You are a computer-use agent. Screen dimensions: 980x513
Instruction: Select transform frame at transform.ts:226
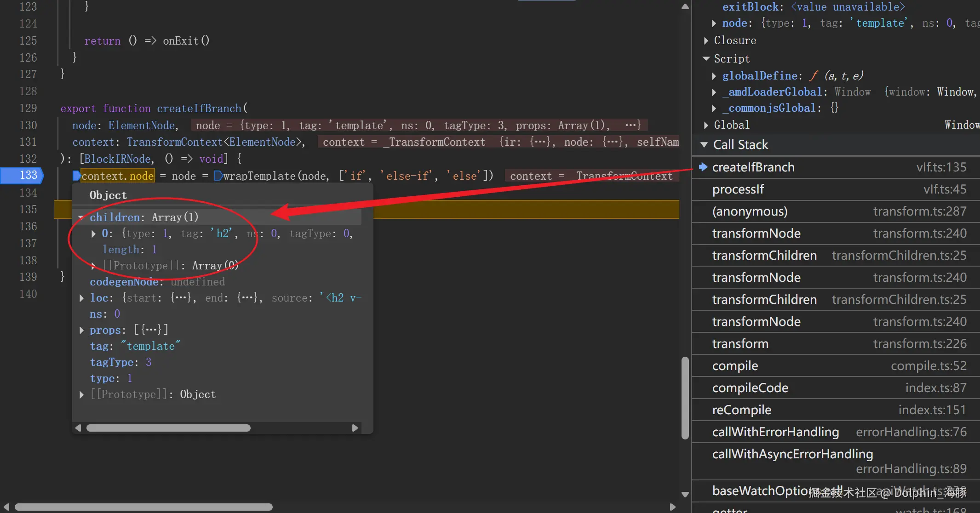(836, 344)
